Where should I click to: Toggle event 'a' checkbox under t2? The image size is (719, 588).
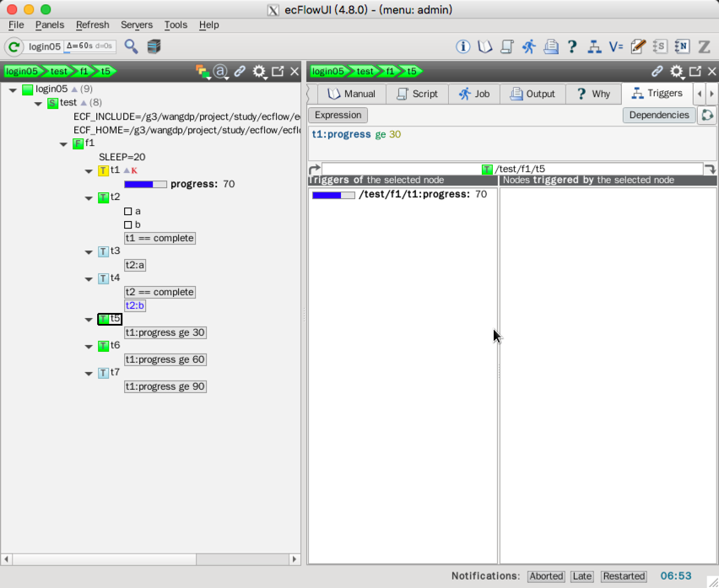tap(128, 211)
